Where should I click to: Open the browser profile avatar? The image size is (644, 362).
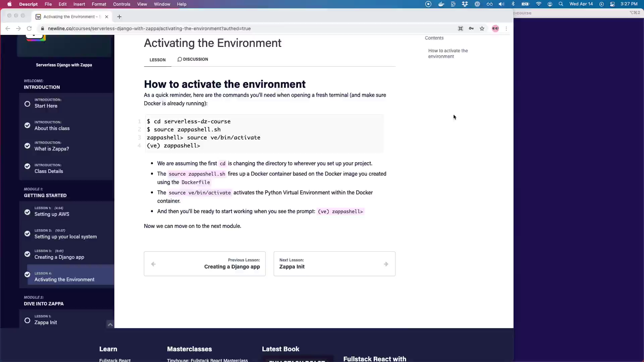(x=495, y=28)
